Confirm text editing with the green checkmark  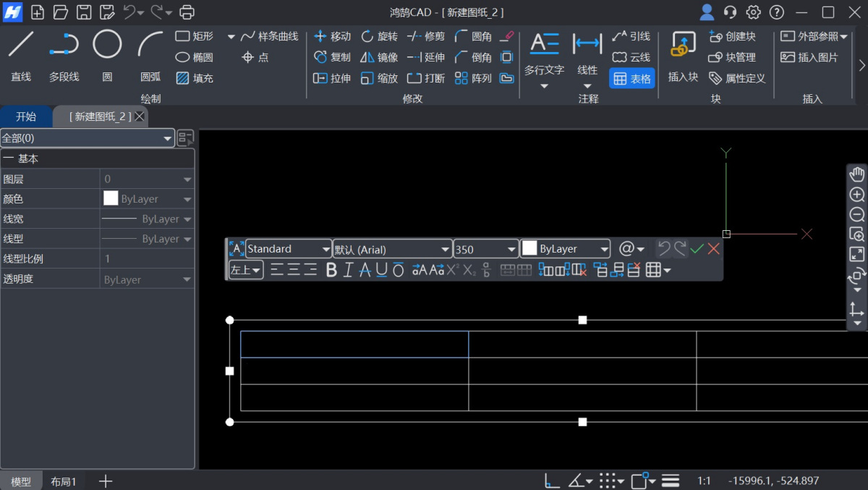pyautogui.click(x=697, y=248)
